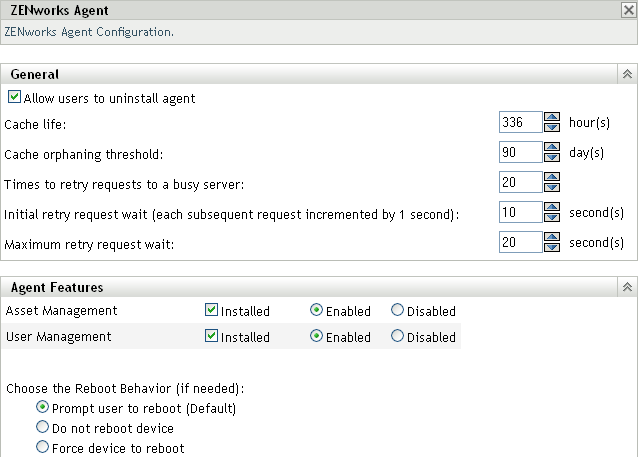Screen dimensions: 638x457
Task: Decrease Times to retry requests value
Action: point(552,187)
